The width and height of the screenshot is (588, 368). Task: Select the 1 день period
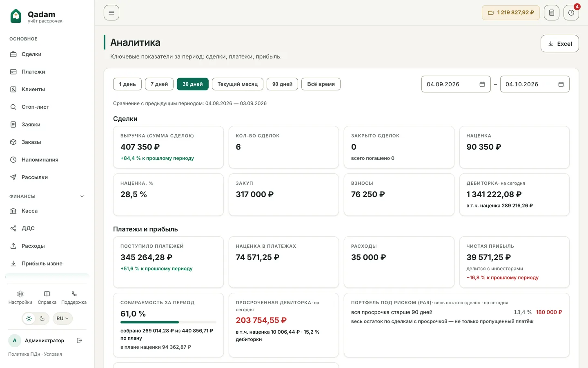tap(127, 84)
